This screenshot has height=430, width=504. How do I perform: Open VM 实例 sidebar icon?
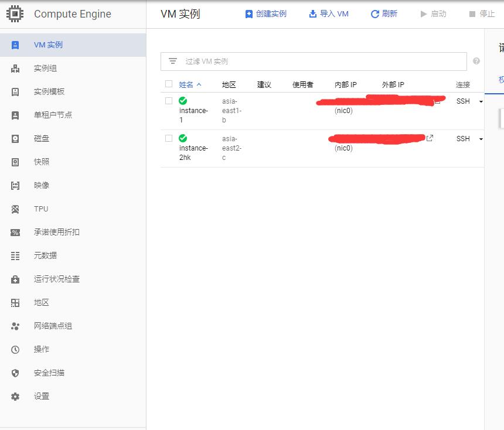[x=15, y=45]
